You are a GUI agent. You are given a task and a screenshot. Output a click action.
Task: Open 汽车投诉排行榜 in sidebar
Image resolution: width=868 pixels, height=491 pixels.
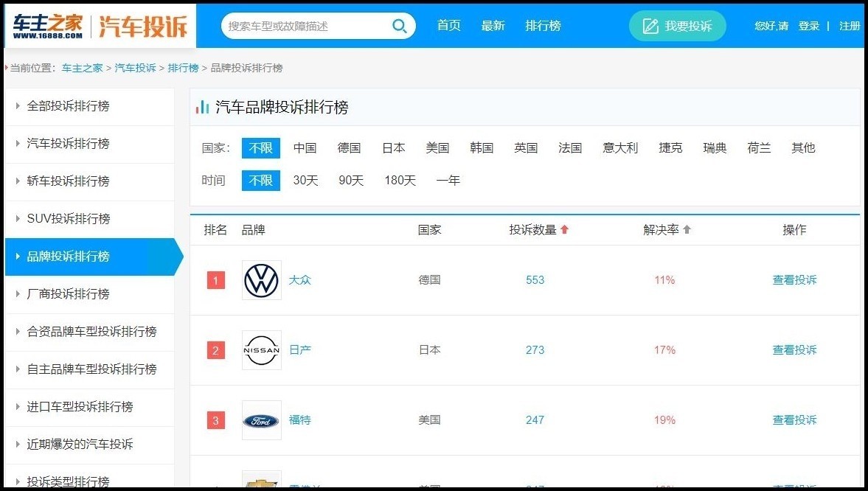tap(90, 144)
